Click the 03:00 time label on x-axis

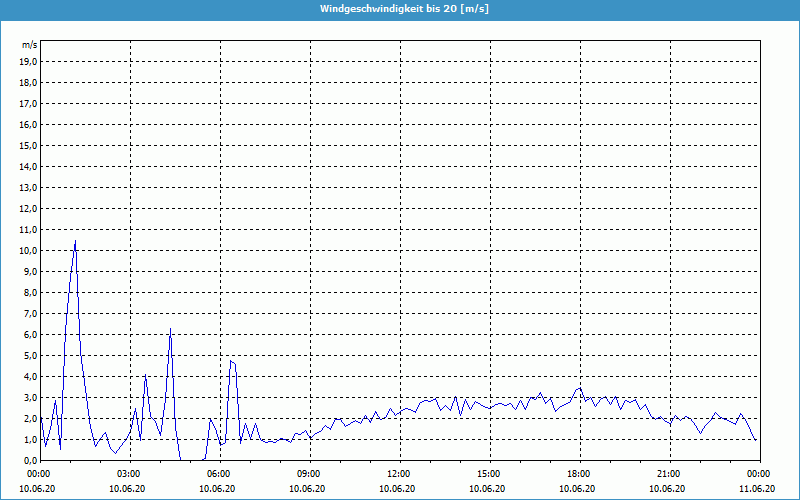coord(128,474)
